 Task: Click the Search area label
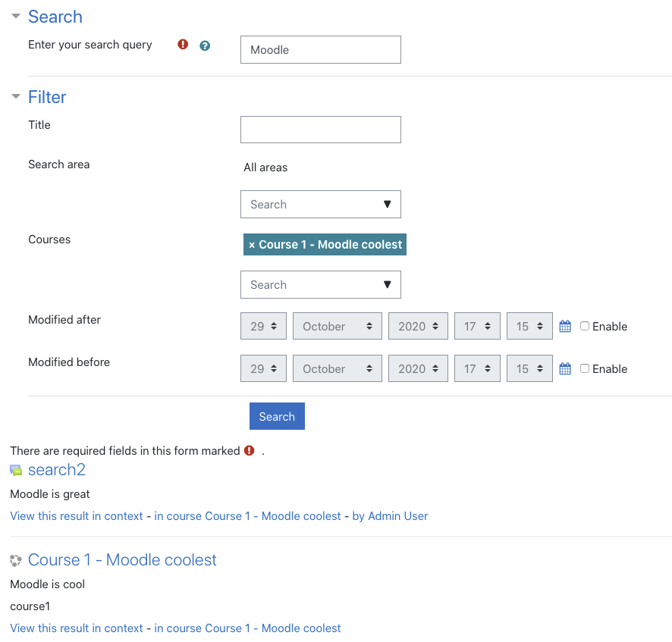58,164
